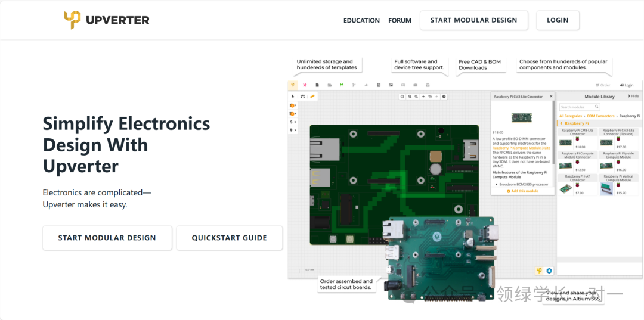Select the pointer arrow tool
The height and width of the screenshot is (320, 644).
pos(293,97)
